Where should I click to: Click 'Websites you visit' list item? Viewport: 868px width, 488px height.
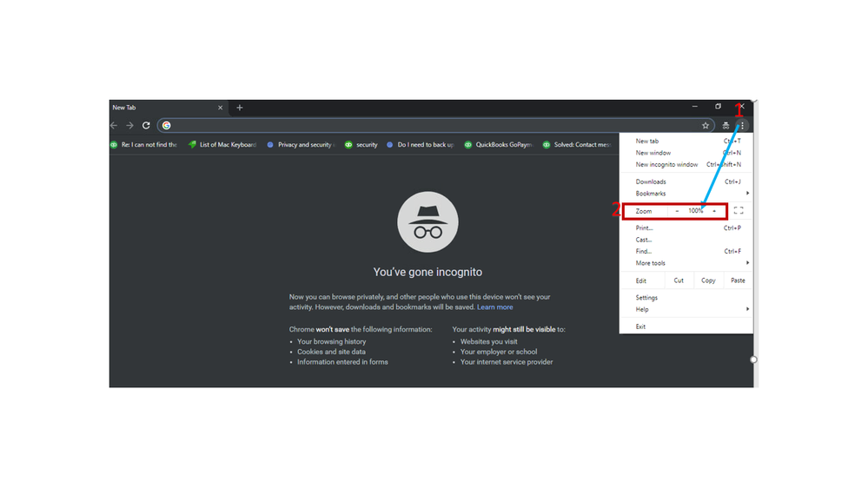coord(489,342)
